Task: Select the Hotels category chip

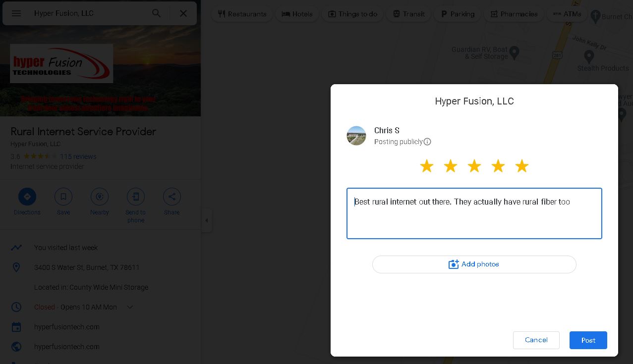Action: click(297, 14)
